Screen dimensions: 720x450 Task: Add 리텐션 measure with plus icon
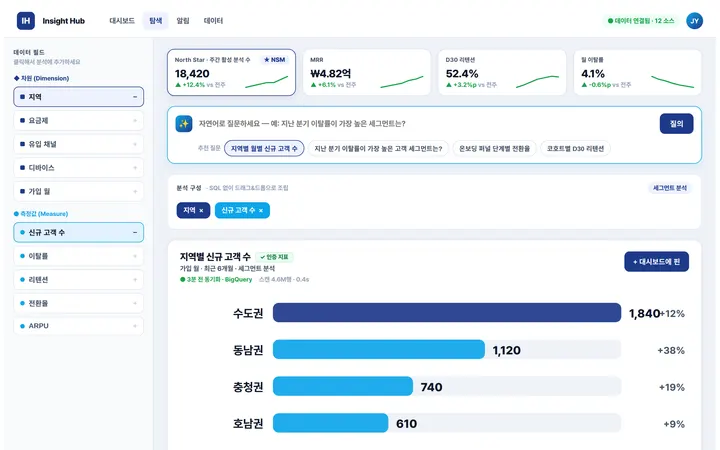coord(135,280)
